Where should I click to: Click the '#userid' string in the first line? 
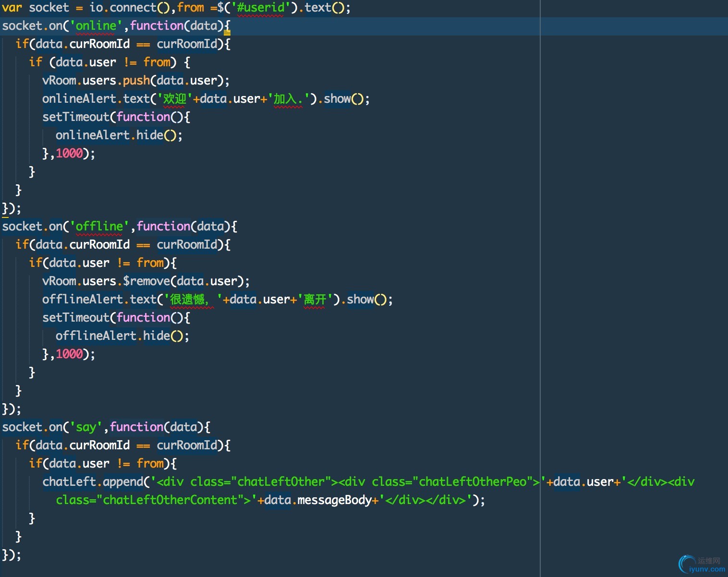[261, 8]
